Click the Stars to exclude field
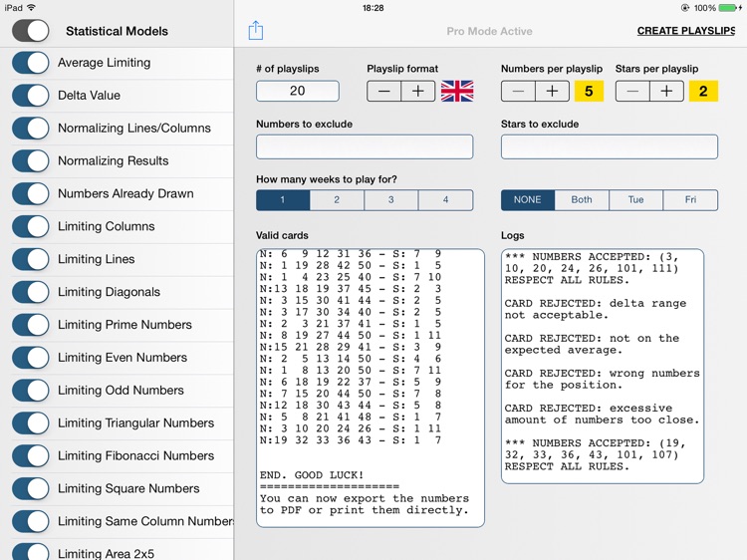 pos(610,146)
